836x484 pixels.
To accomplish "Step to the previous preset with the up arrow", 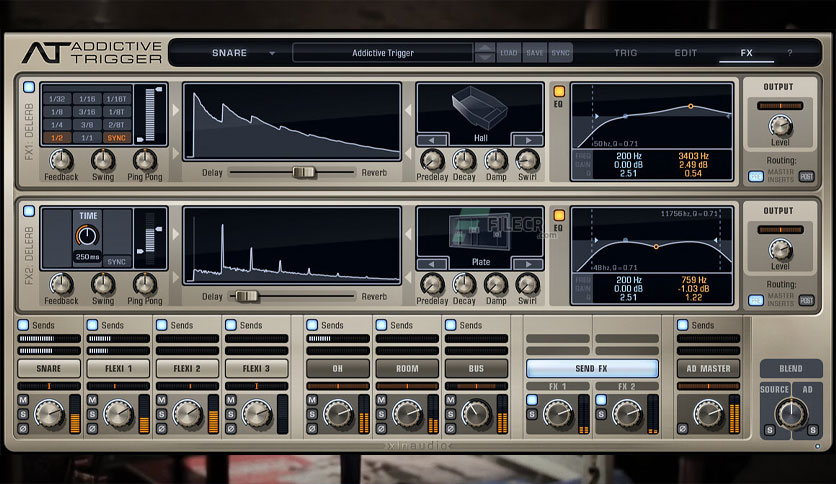I will [x=484, y=47].
